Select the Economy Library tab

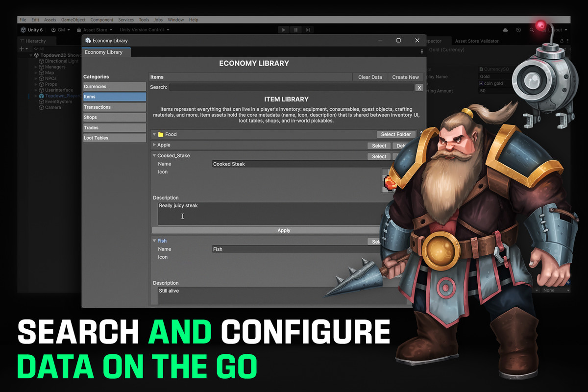pyautogui.click(x=106, y=52)
